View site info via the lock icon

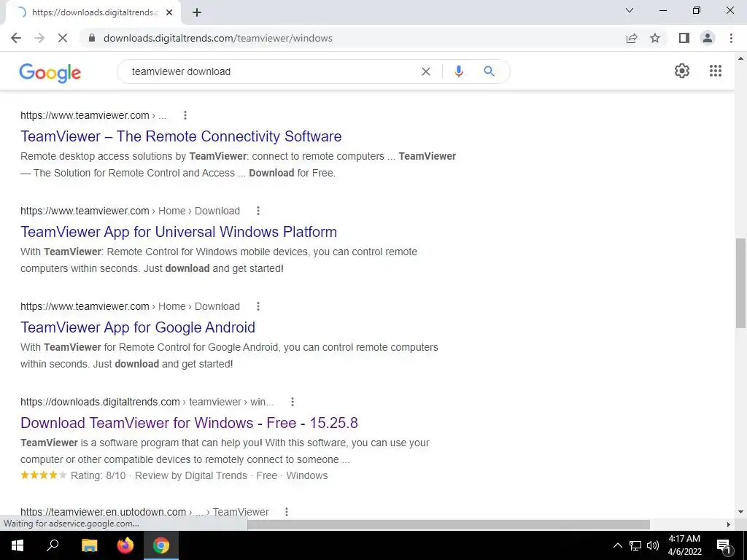[x=92, y=38]
